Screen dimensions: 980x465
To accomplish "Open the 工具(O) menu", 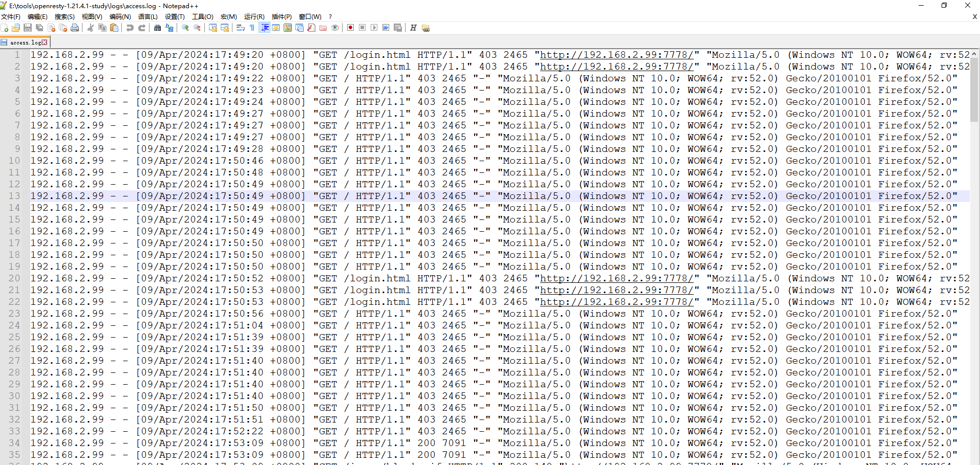I will point(202,17).
